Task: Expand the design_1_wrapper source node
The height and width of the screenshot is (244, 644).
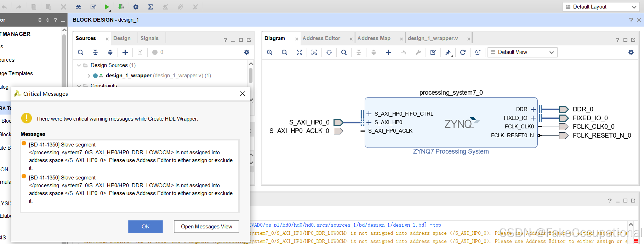Action: 89,76
